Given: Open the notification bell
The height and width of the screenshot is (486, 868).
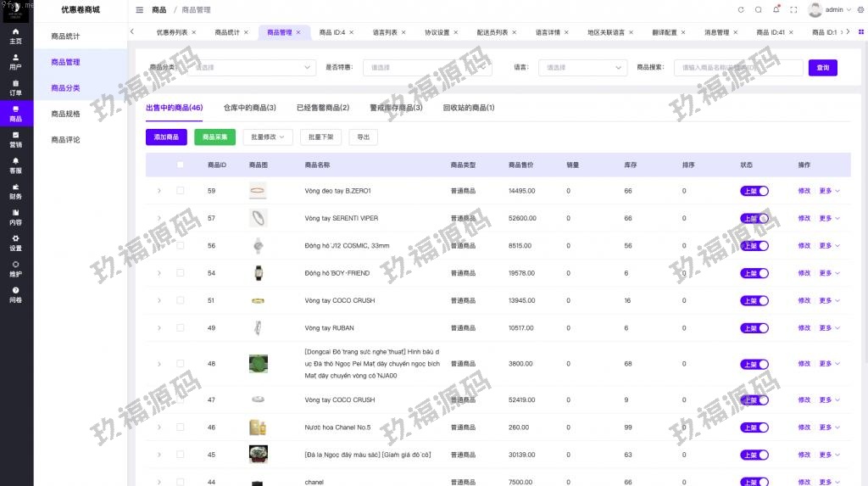Looking at the screenshot, I should click(x=776, y=10).
